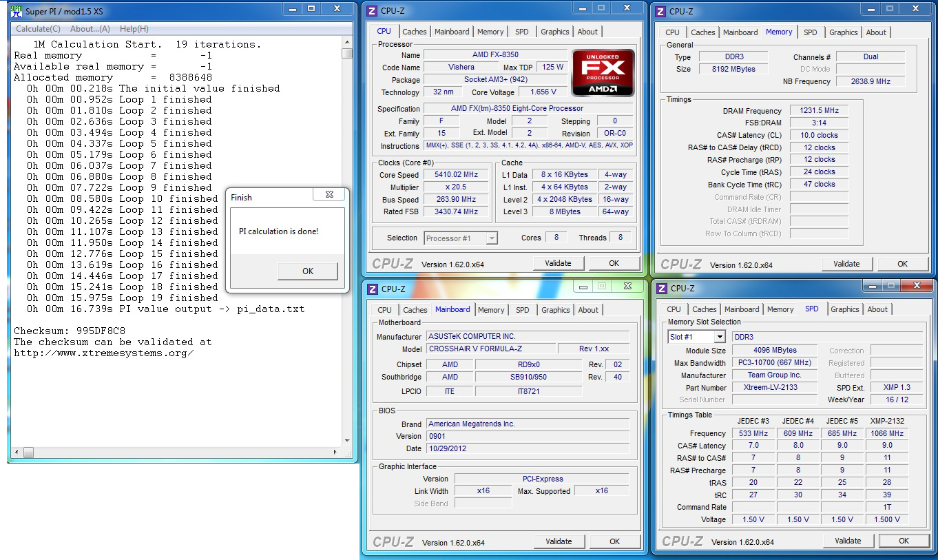
Task: Open About tab in the CPU-Z processor window
Action: (587, 32)
